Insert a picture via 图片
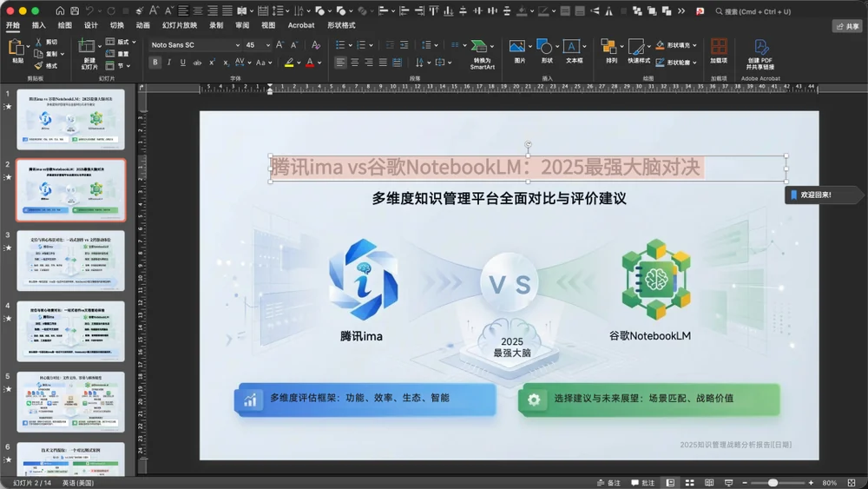Screen dimensions: 868x489 (x=519, y=51)
